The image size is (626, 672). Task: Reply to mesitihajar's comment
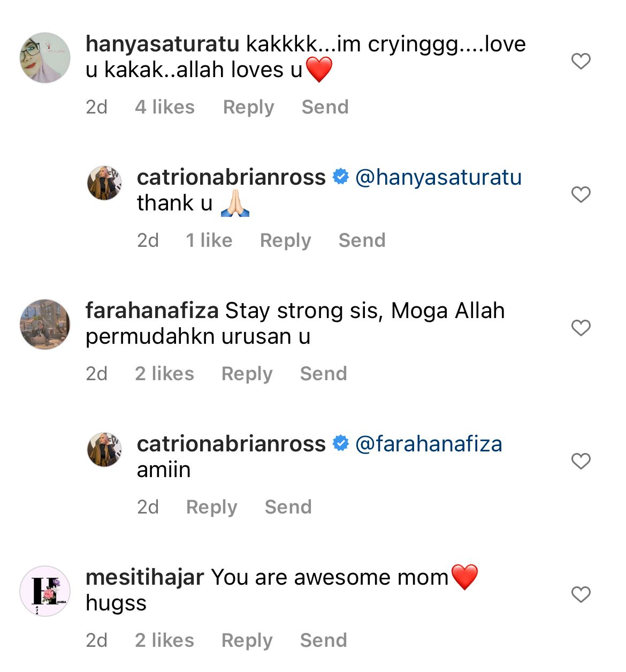click(247, 640)
